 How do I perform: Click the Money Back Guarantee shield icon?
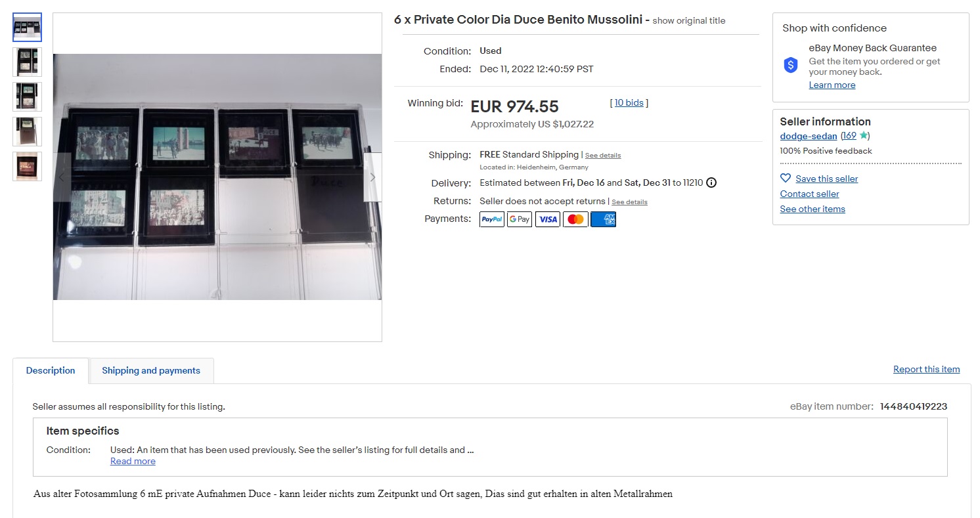click(791, 65)
